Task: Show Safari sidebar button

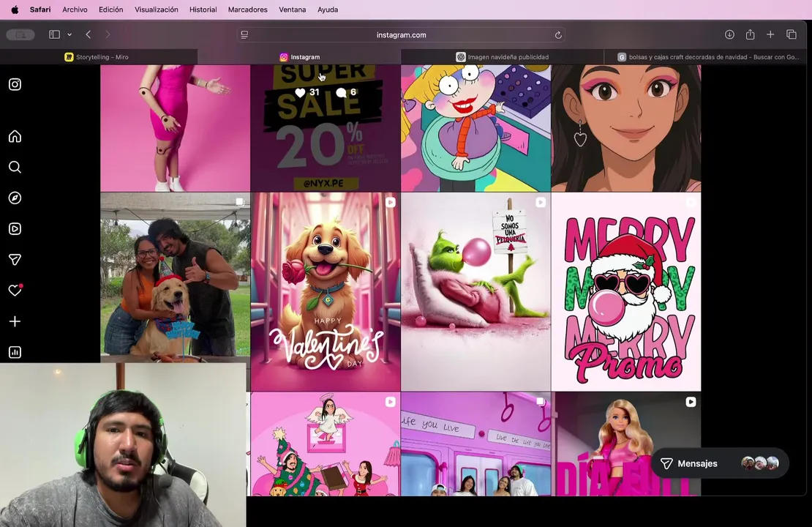Action: (x=54, y=34)
